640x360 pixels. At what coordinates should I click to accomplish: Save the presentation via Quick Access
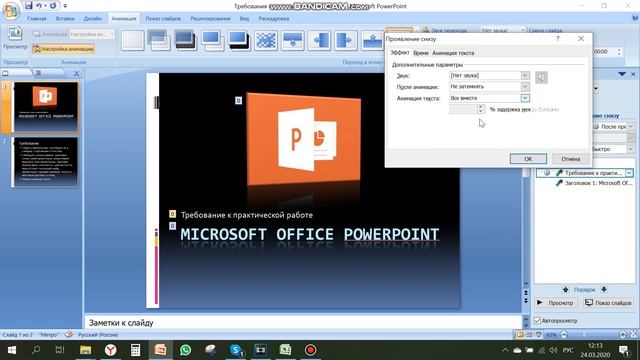[x=28, y=6]
